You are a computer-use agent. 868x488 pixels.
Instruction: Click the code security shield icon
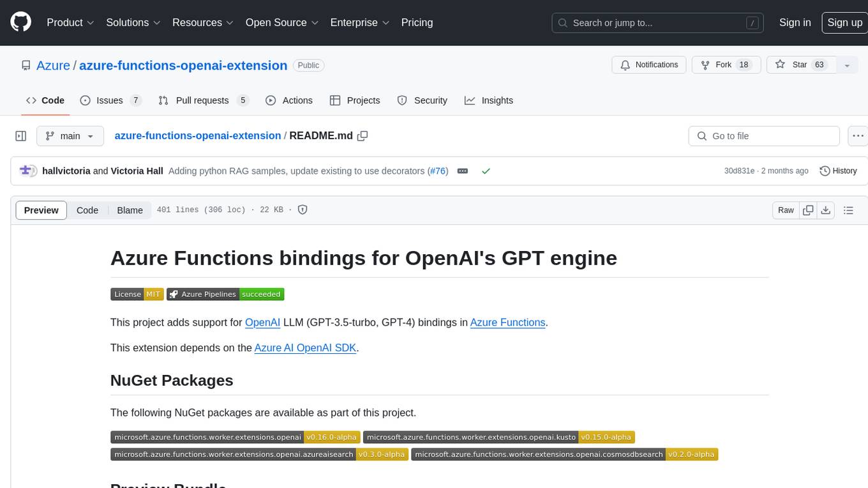303,210
